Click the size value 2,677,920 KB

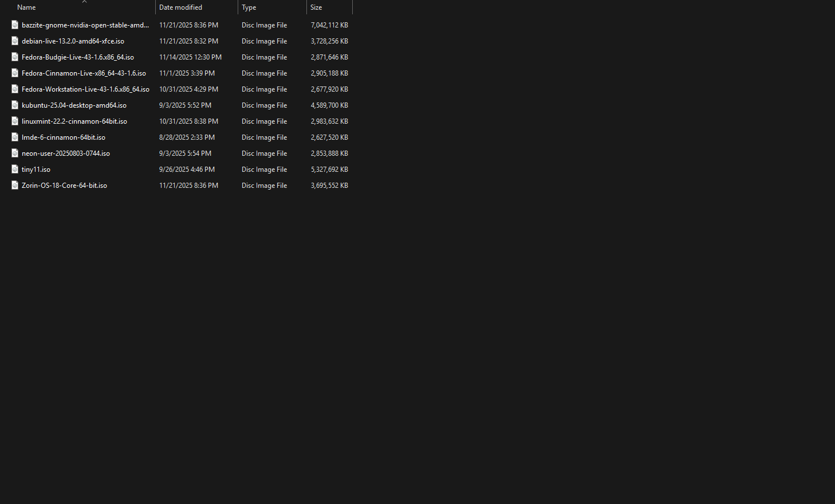pyautogui.click(x=329, y=89)
